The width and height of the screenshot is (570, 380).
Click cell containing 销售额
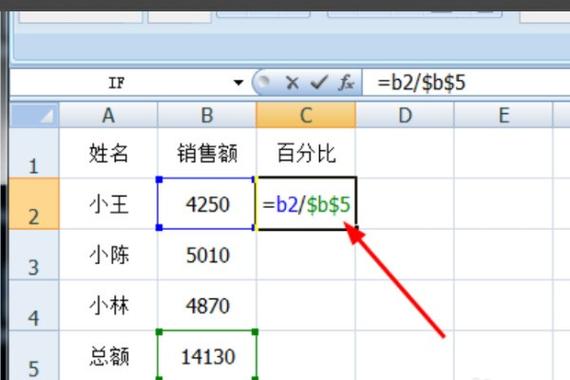point(207,153)
